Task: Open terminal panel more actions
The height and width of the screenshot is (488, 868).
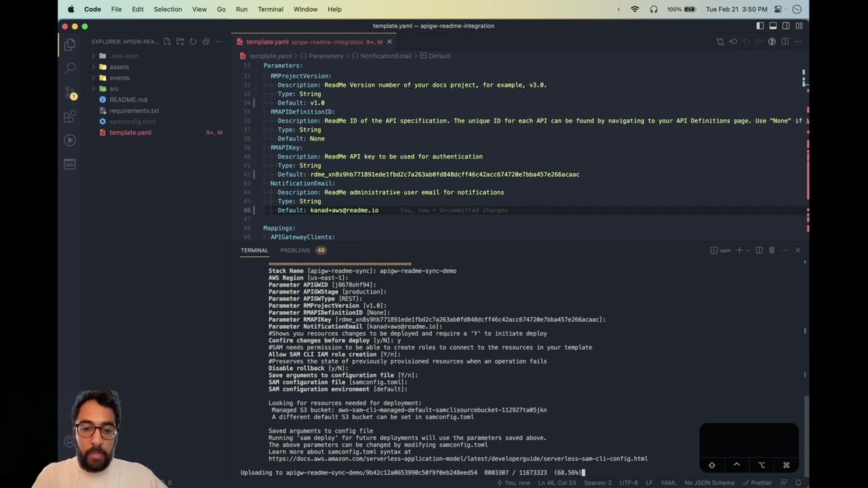Action: 785,250
